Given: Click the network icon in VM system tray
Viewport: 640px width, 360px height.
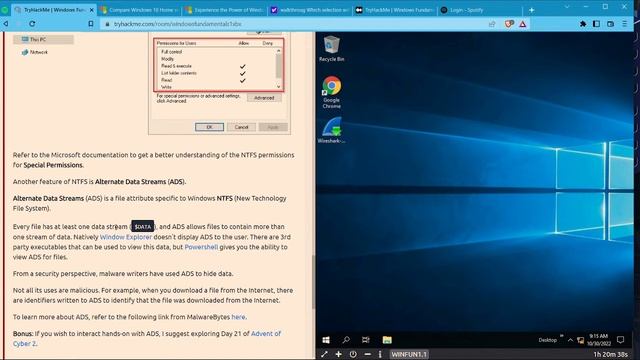Looking at the screenshot, I should pyautogui.click(x=580, y=340).
